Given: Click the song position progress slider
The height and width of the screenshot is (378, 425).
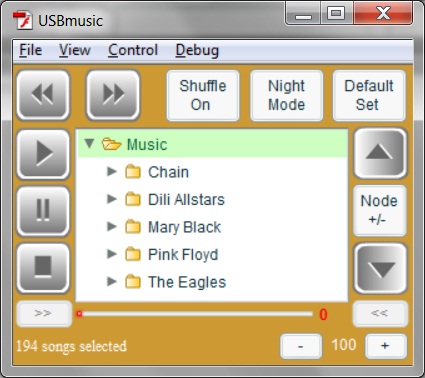Looking at the screenshot, I should (194, 314).
